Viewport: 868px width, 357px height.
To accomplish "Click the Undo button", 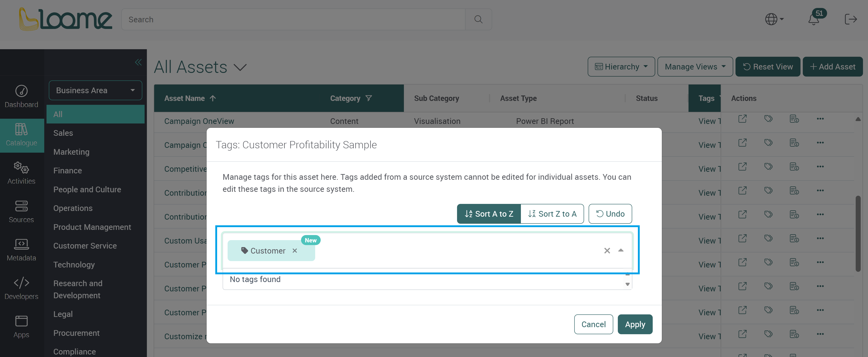I will click(x=610, y=214).
